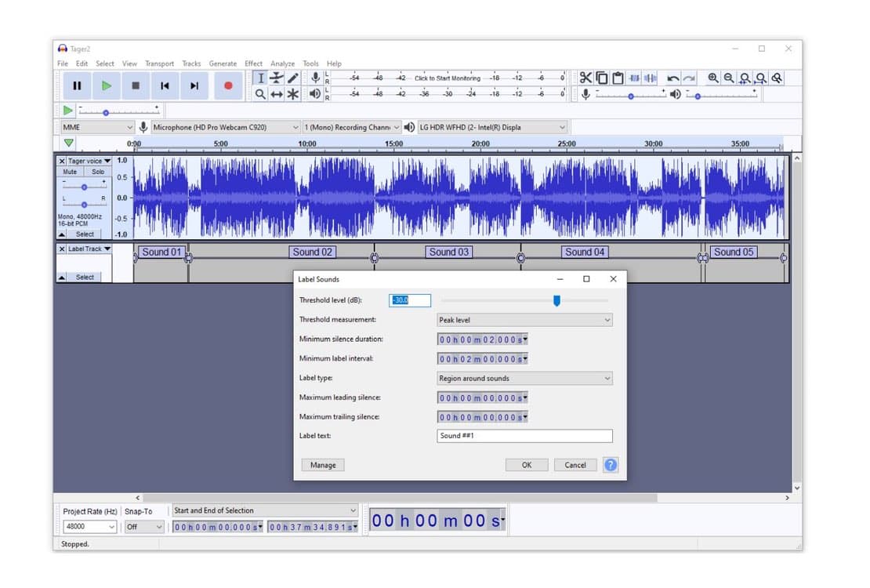Click OK in Label Sounds dialog
Image resolution: width=870 pixels, height=588 pixels.
tap(527, 465)
